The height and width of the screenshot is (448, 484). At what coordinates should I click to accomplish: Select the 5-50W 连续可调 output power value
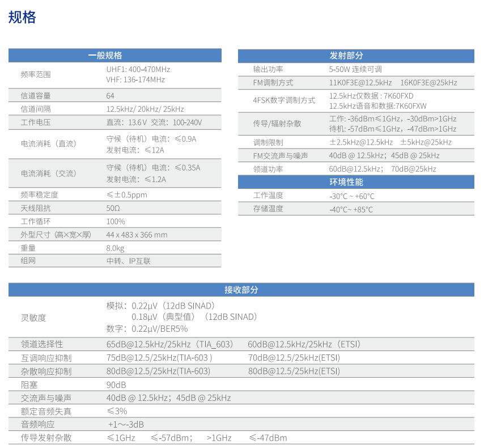pyautogui.click(x=355, y=69)
